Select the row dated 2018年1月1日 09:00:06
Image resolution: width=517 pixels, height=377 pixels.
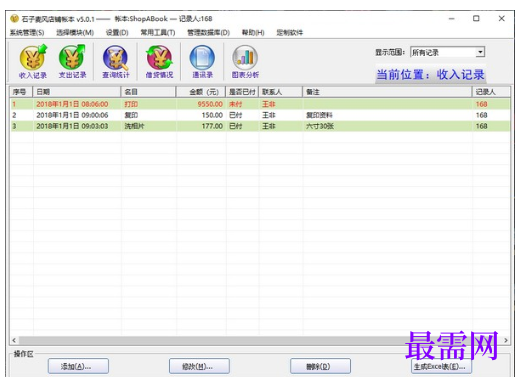tap(260, 115)
